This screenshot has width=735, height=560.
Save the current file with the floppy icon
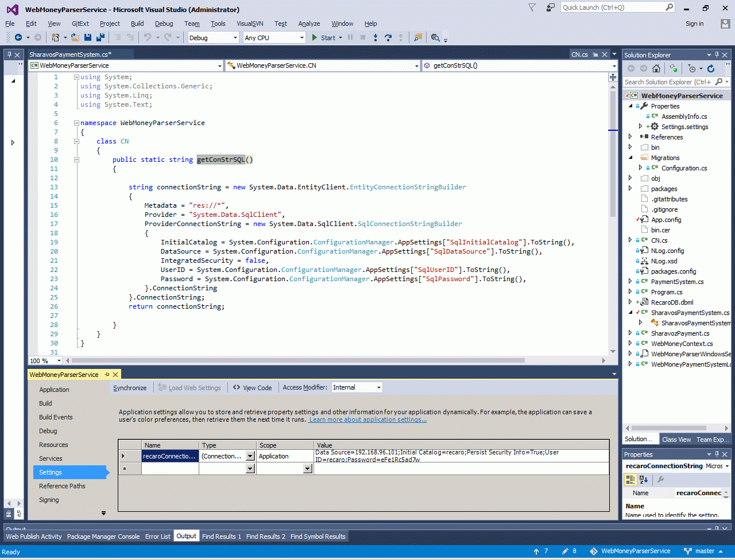click(x=88, y=38)
